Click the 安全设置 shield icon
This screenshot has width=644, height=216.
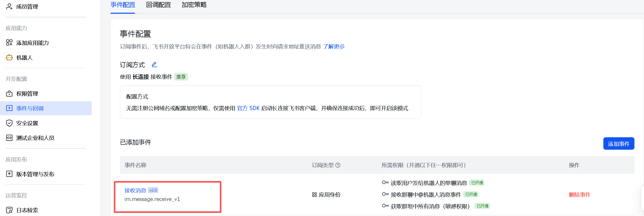(9, 123)
